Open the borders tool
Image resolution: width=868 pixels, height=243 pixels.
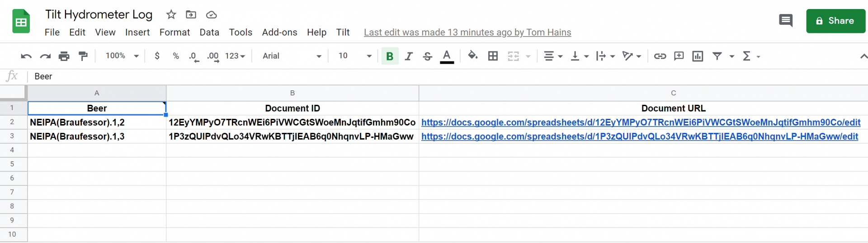pyautogui.click(x=493, y=56)
